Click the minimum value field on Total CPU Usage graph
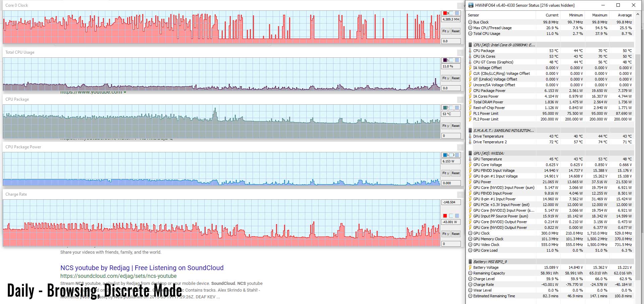 [x=450, y=88]
